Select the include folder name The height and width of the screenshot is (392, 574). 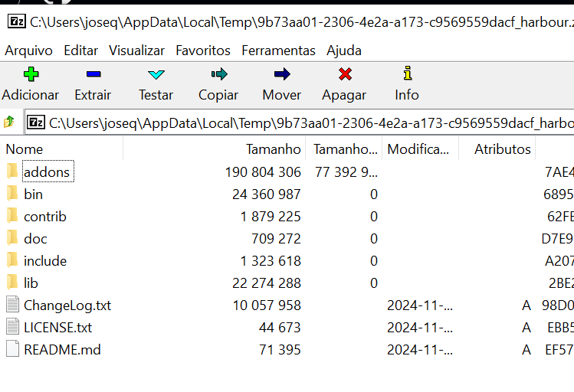tap(45, 261)
